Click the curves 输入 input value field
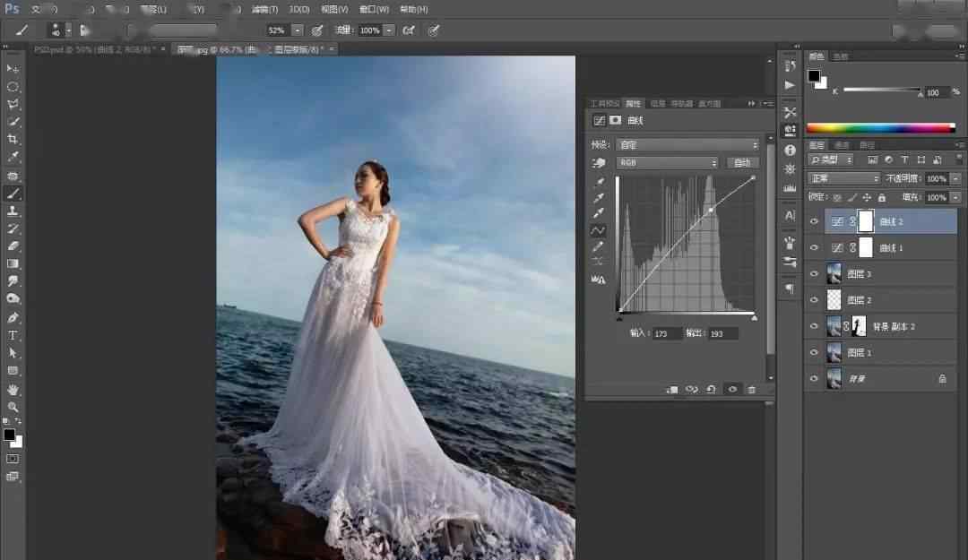Screen dimensions: 968x560 (x=666, y=333)
